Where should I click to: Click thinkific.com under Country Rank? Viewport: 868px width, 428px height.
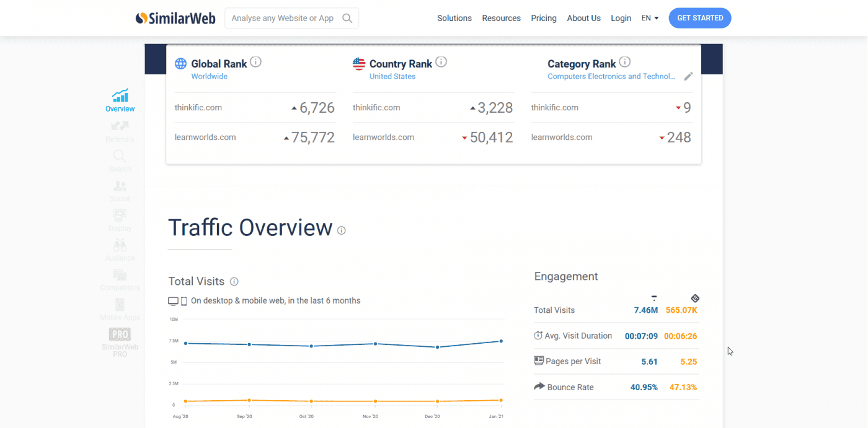[376, 107]
